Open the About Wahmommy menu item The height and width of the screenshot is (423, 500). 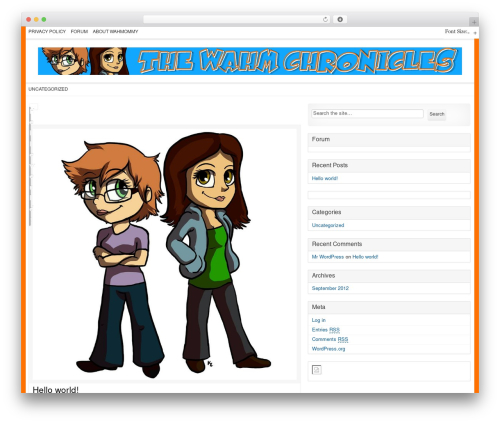pos(115,31)
